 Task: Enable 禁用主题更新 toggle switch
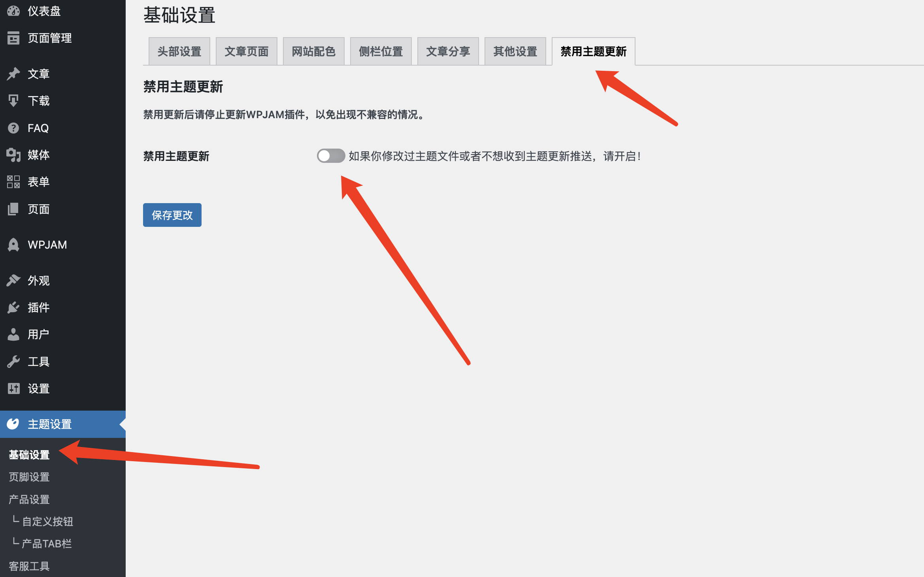click(x=330, y=156)
